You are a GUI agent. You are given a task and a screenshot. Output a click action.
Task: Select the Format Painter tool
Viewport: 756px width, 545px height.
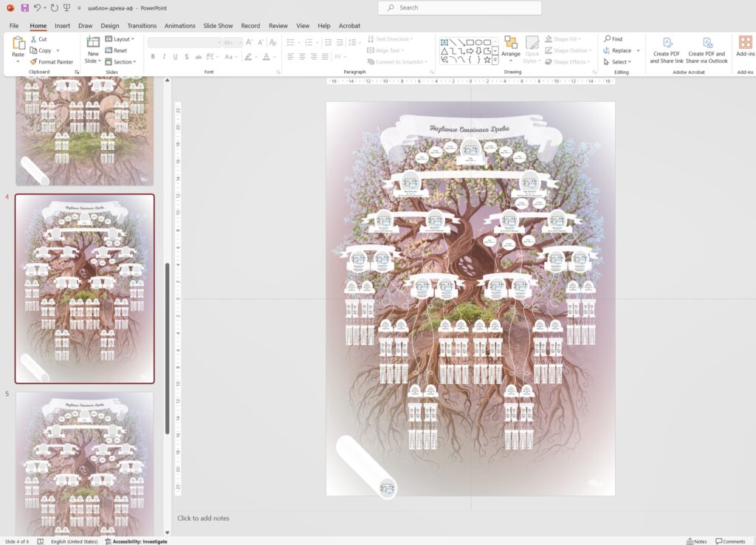pyautogui.click(x=51, y=62)
